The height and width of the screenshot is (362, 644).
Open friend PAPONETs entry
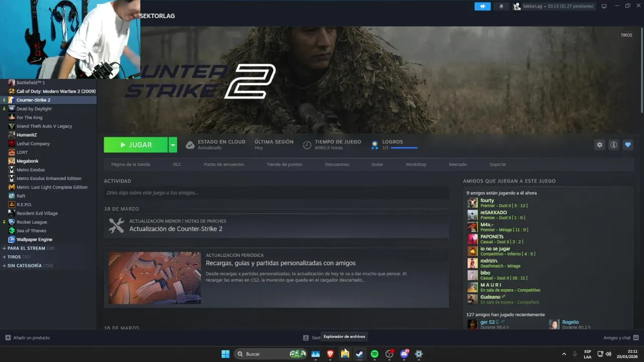point(492,236)
